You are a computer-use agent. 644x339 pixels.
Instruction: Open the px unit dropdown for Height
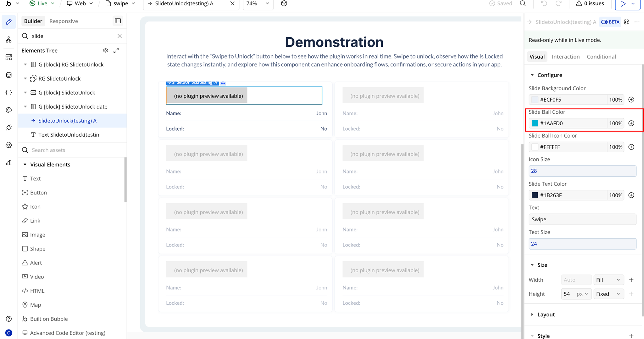(x=582, y=294)
